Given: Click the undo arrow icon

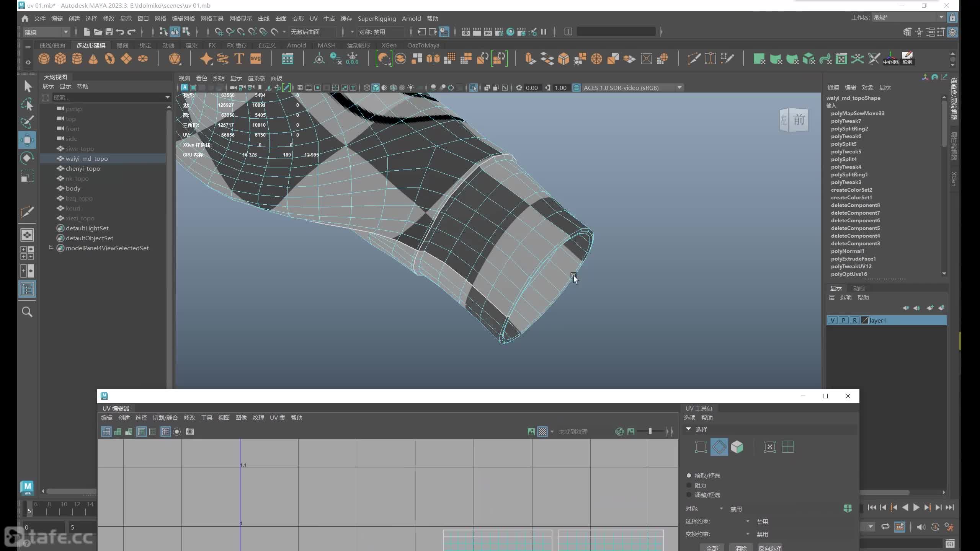Looking at the screenshot, I should point(120,32).
